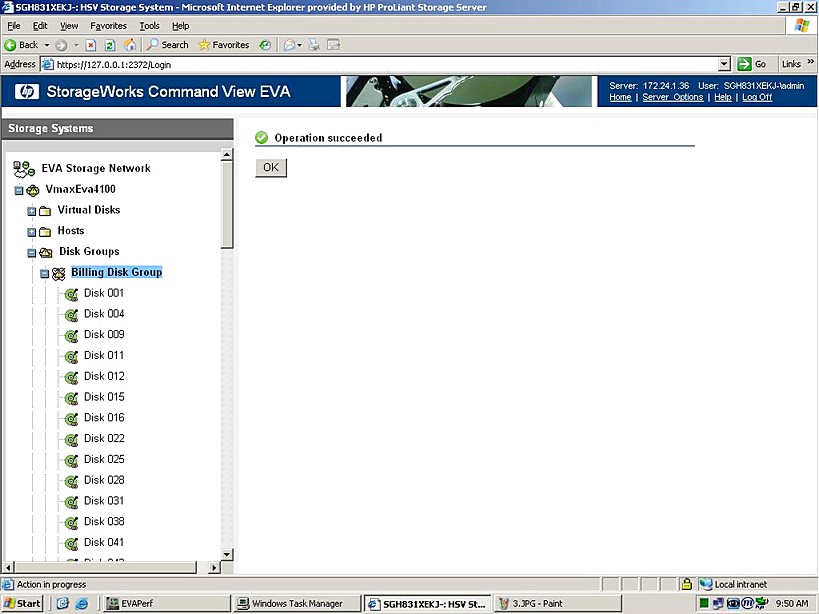Click the IE Back arrow icon

pyautogui.click(x=10, y=45)
